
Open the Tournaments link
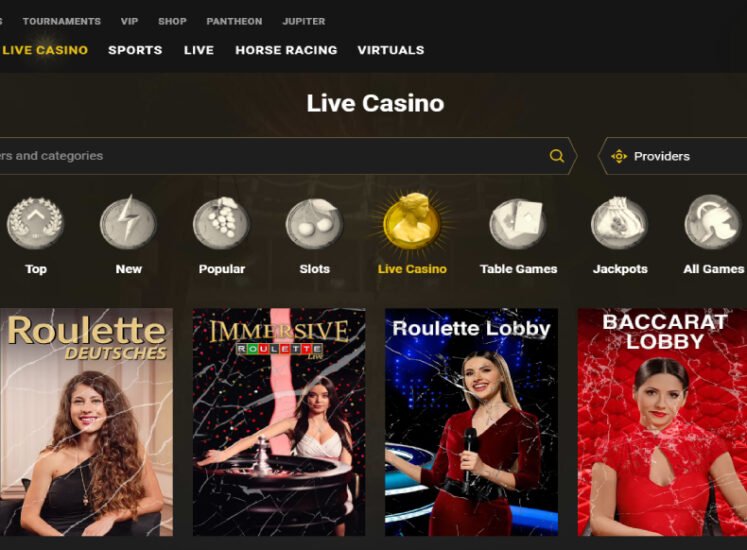pyautogui.click(x=62, y=21)
